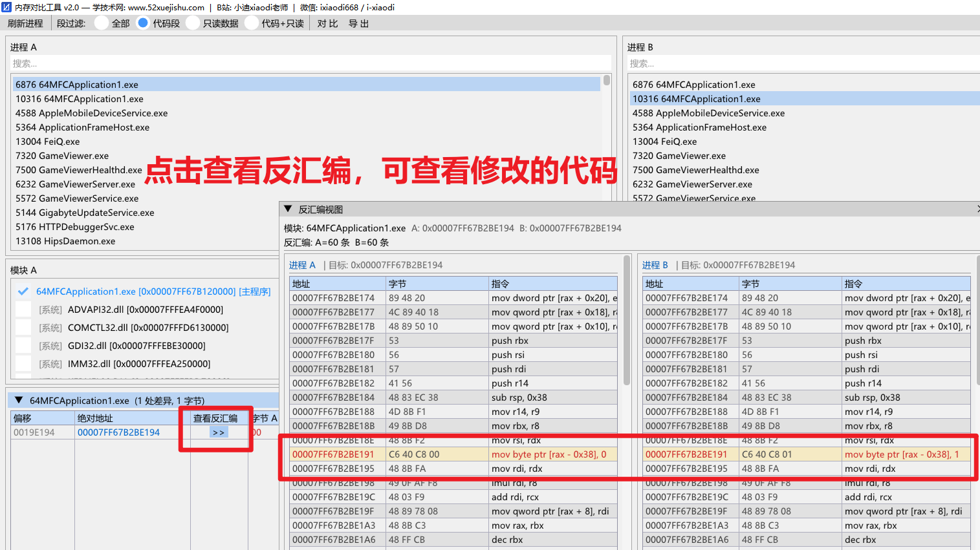Select 4588 AppleMobileDeviceService.exe in 进程 A
This screenshot has height=550, width=980.
click(307, 113)
